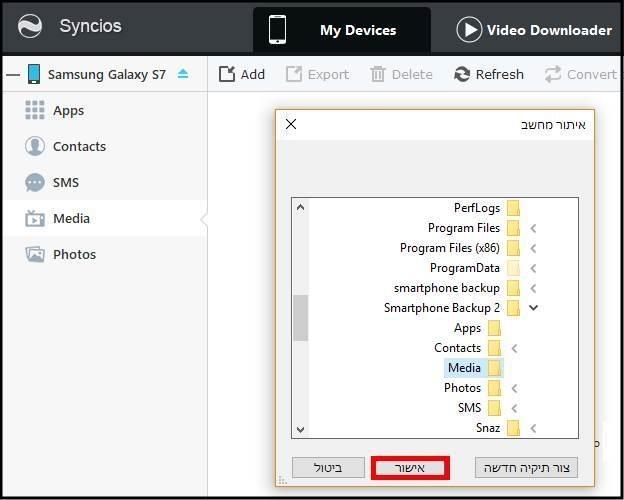The height and width of the screenshot is (500, 624).
Task: Eject the Samsung Galaxy S7 device
Action: pyautogui.click(x=183, y=74)
